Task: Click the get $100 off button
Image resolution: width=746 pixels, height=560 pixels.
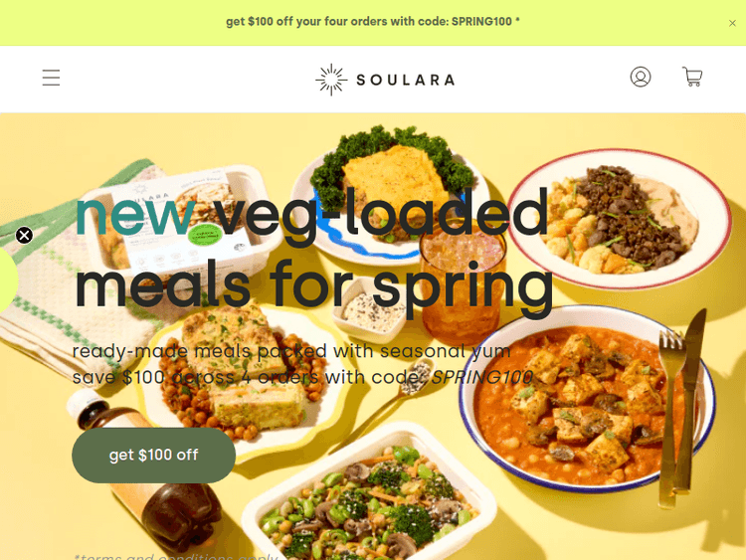Action: click(153, 455)
